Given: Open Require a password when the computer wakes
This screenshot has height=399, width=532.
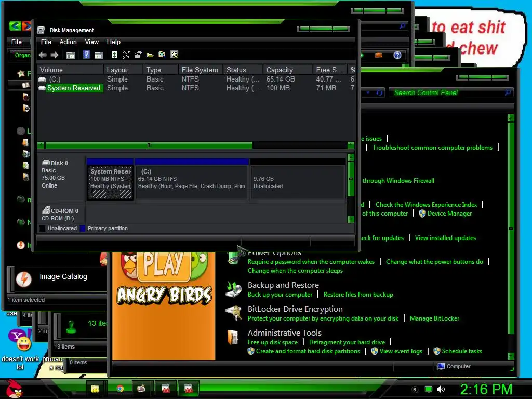Looking at the screenshot, I should tap(311, 262).
